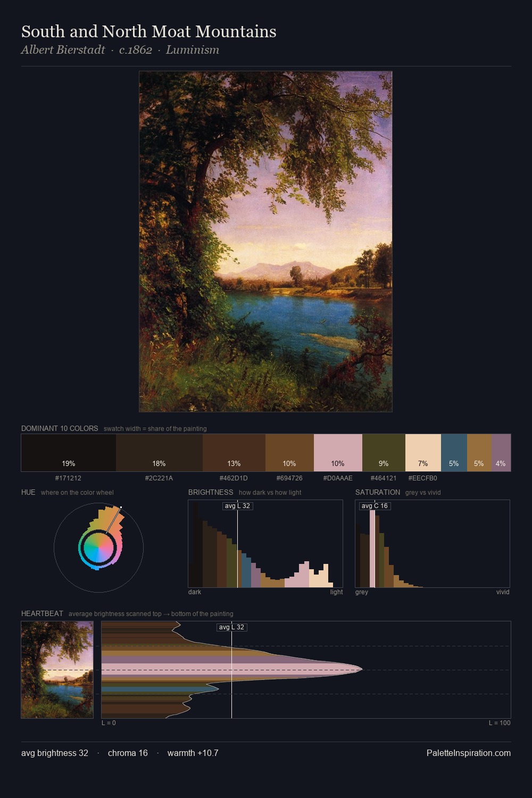Image resolution: width=532 pixels, height=798 pixels.
Task: Click the tan 5% swatch
Action: tap(479, 453)
